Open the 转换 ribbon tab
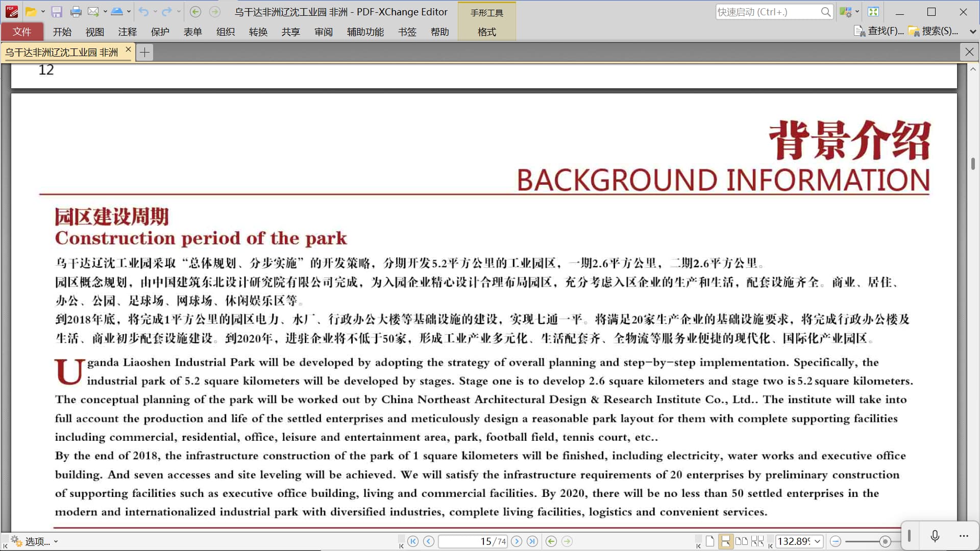The width and height of the screenshot is (980, 551). coord(258,32)
